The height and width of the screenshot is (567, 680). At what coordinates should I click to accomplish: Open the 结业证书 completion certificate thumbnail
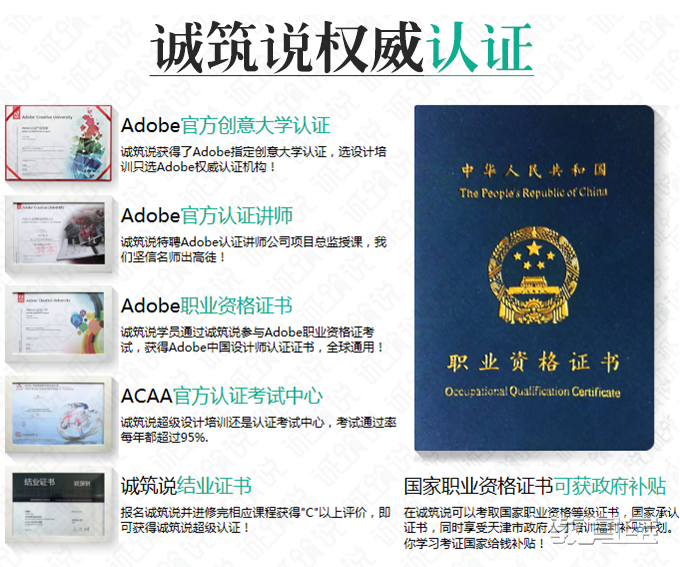click(x=59, y=504)
